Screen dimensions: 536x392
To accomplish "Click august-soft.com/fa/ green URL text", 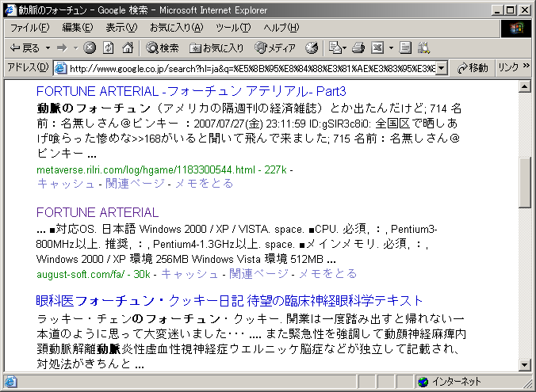I will point(80,274).
